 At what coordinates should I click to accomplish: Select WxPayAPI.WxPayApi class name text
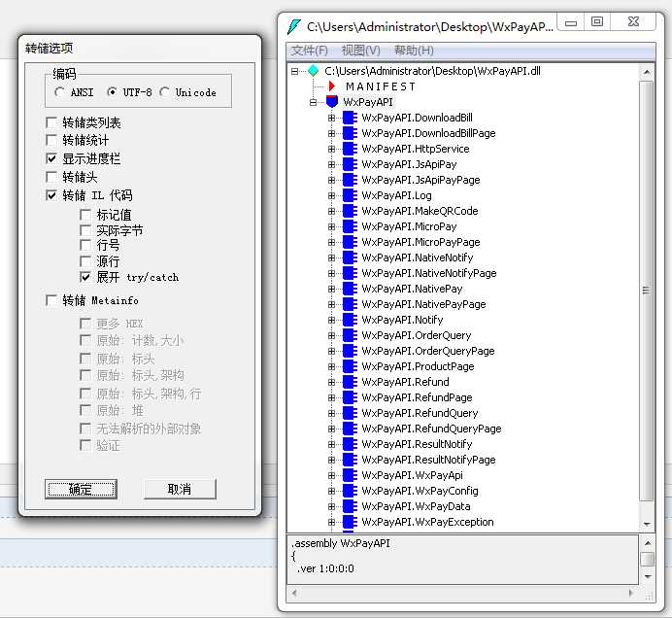412,475
